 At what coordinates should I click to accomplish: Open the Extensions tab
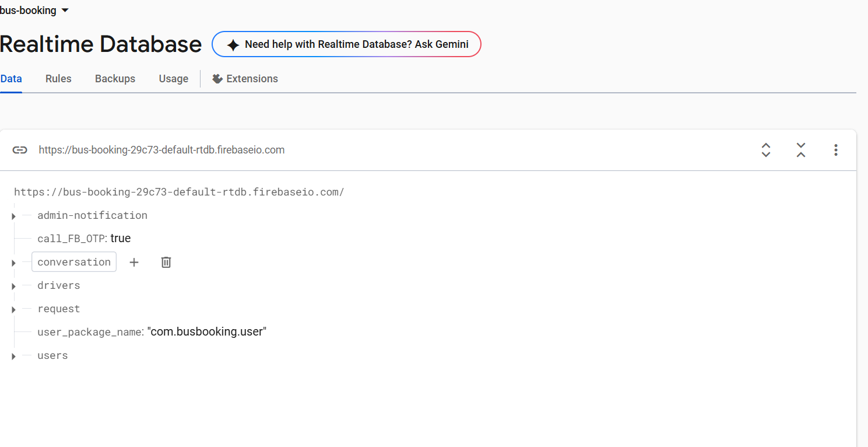pyautogui.click(x=245, y=79)
